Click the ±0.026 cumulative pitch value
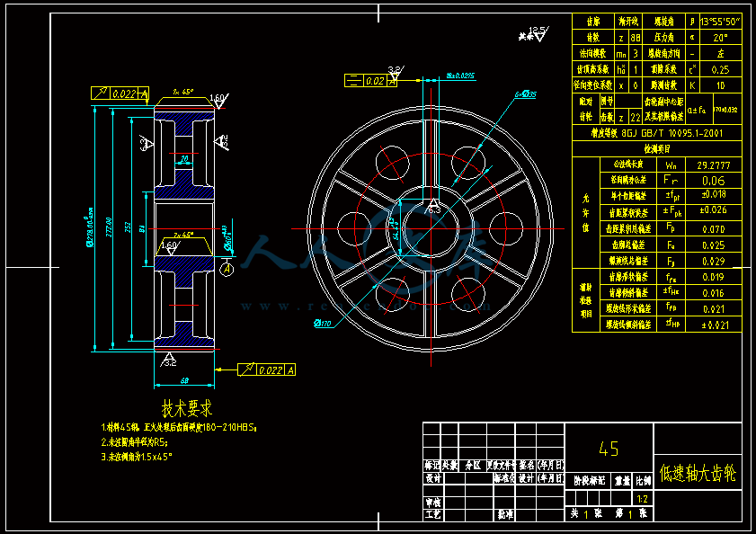 (x=714, y=210)
